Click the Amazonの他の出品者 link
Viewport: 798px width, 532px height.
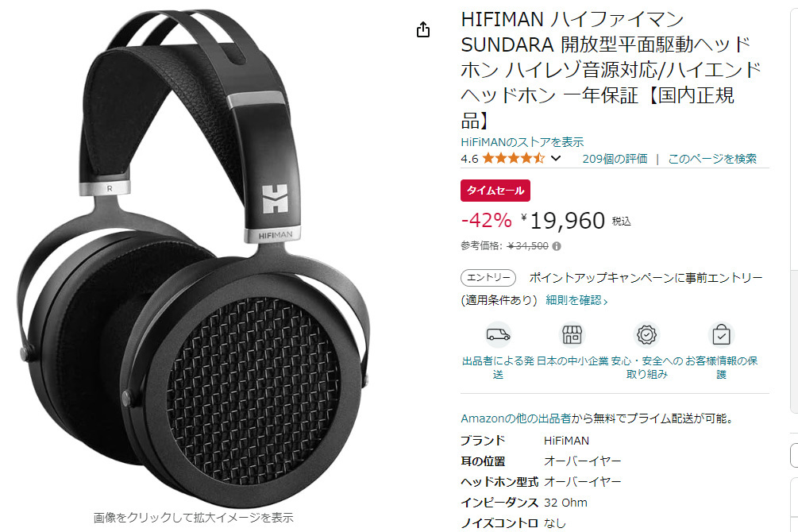click(515, 418)
